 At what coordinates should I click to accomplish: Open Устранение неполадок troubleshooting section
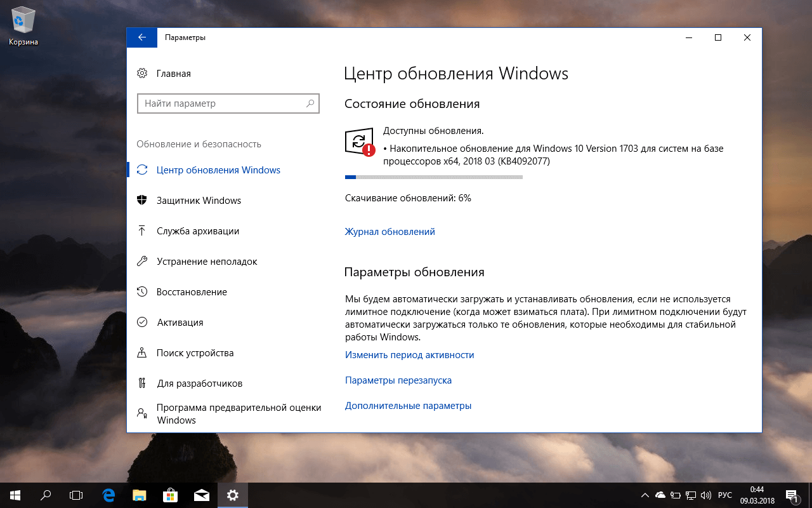tap(207, 261)
